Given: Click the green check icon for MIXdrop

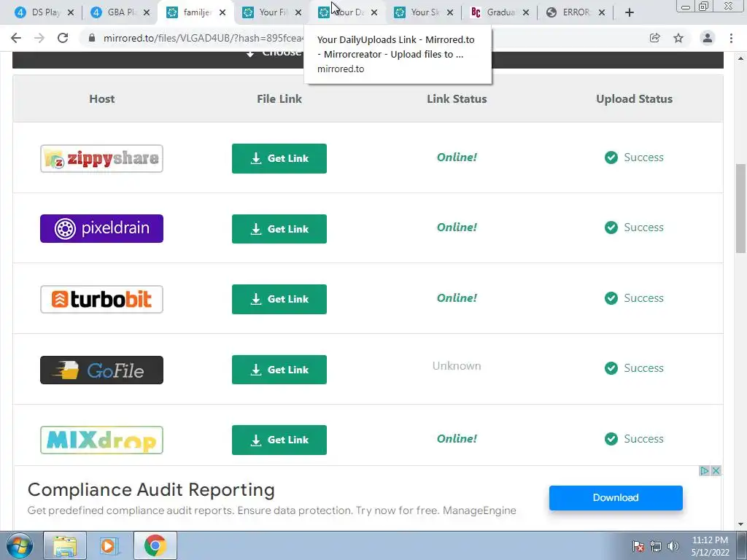Looking at the screenshot, I should 611,439.
